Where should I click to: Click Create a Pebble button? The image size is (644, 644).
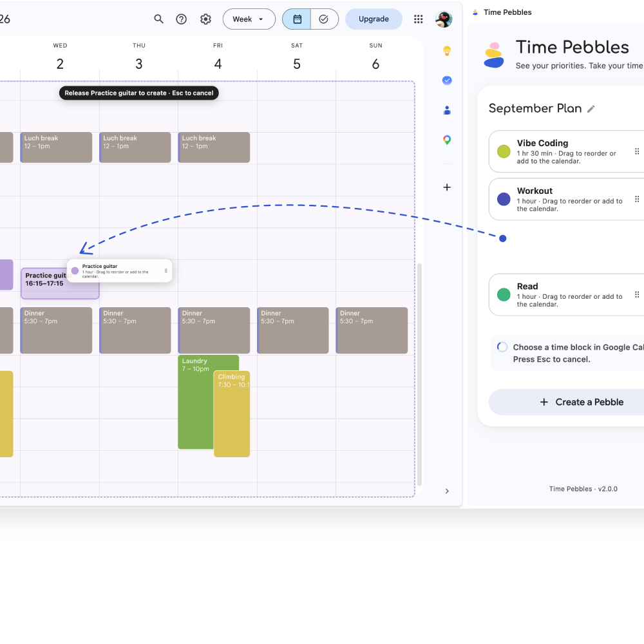pos(566,402)
